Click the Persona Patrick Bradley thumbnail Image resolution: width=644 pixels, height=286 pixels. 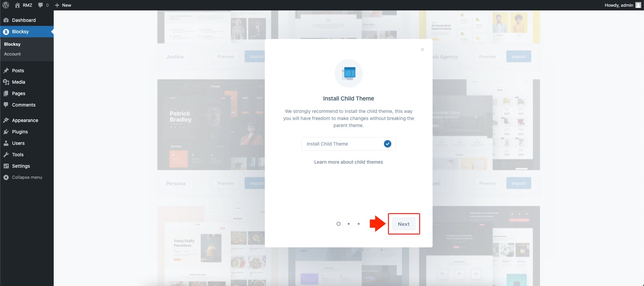(x=211, y=125)
